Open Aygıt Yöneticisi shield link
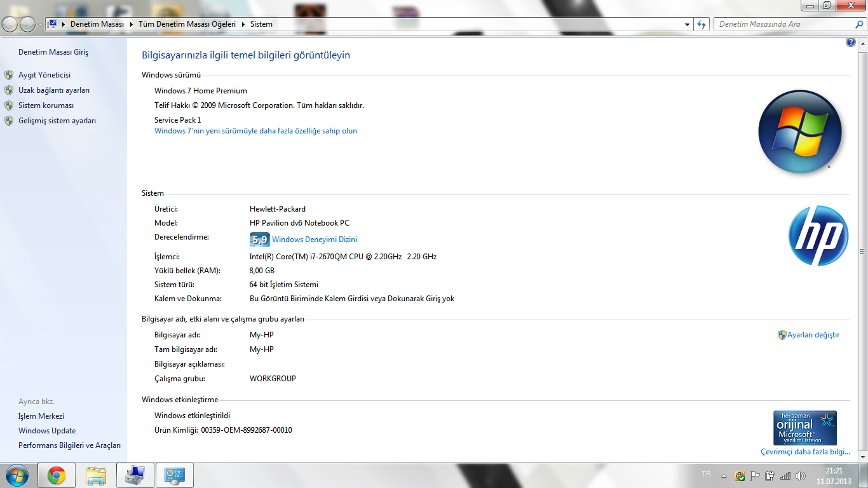Image resolution: width=868 pixels, height=488 pixels. pos(44,75)
